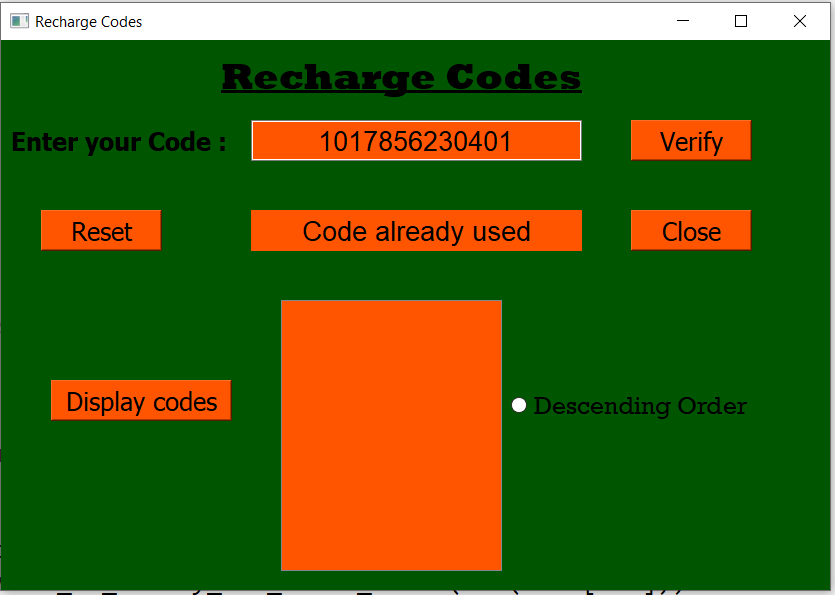This screenshot has width=835, height=595.
Task: Click the underlined Recharge Codes heading
Action: (x=402, y=78)
